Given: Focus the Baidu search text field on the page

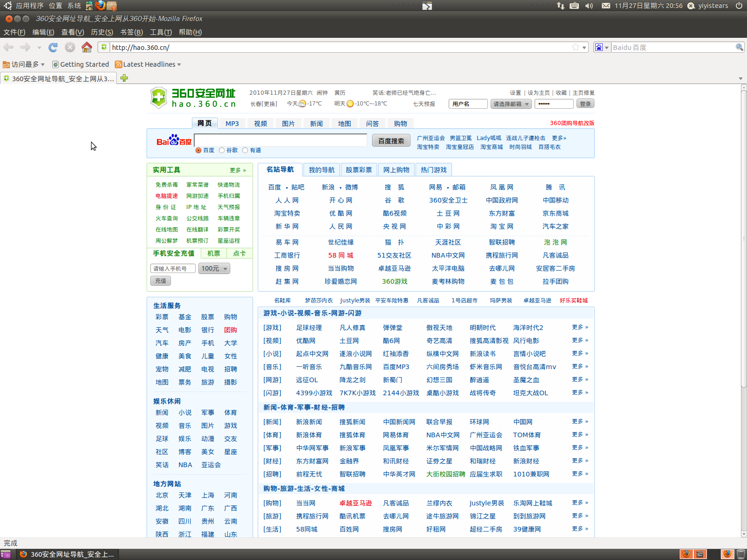Looking at the screenshot, I should click(x=281, y=140).
